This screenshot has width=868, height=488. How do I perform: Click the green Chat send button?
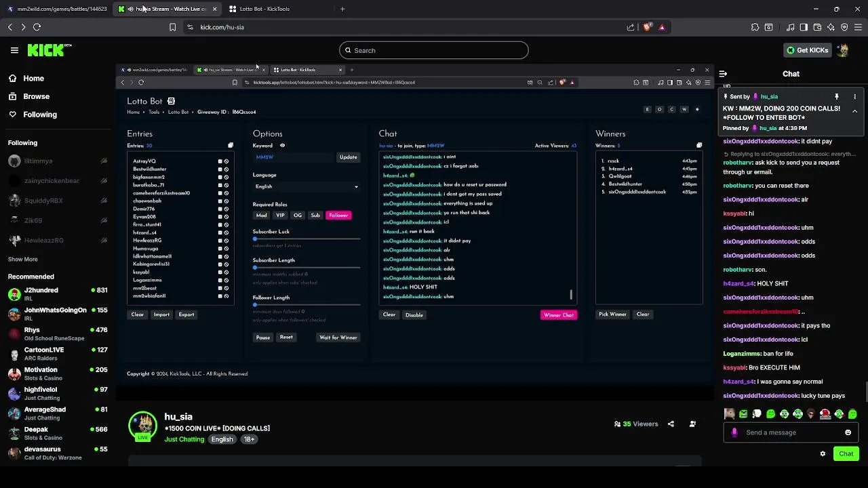(x=846, y=453)
